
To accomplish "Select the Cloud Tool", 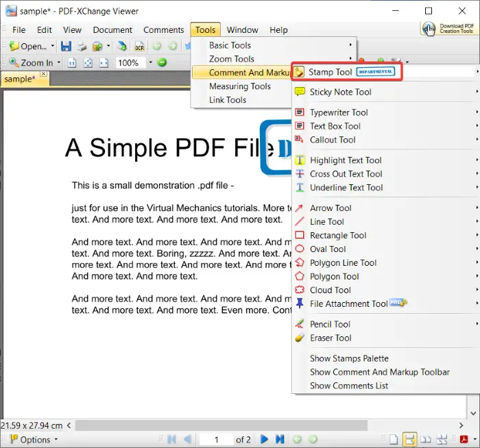I will point(385,290).
